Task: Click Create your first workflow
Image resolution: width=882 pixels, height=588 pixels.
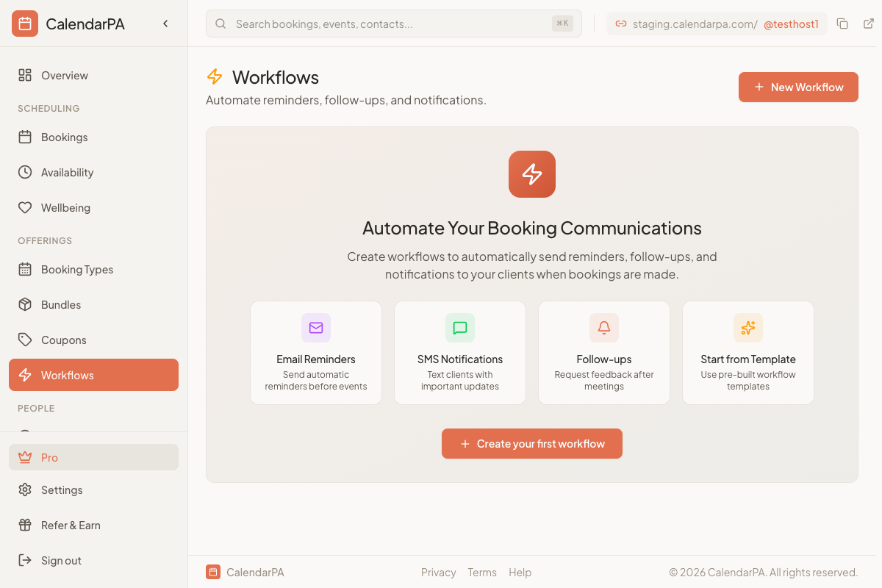Action: point(531,443)
